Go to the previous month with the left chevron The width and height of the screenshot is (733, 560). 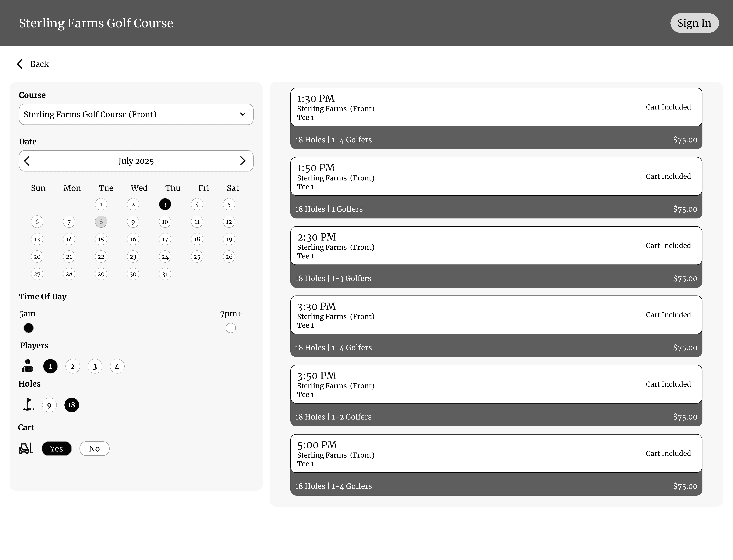pos(27,161)
